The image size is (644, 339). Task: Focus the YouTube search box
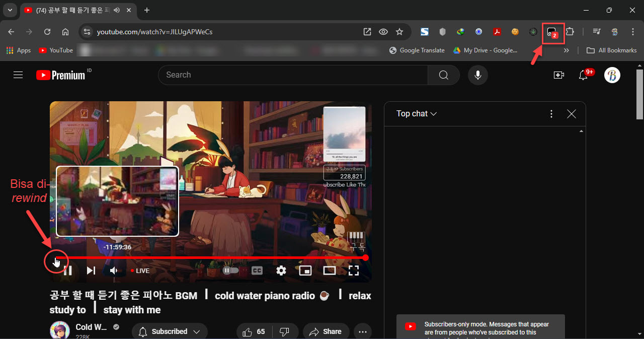point(293,75)
